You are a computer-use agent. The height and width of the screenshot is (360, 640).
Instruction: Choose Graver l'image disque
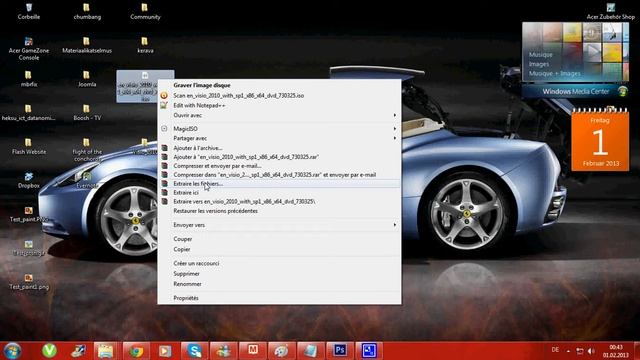[279, 85]
